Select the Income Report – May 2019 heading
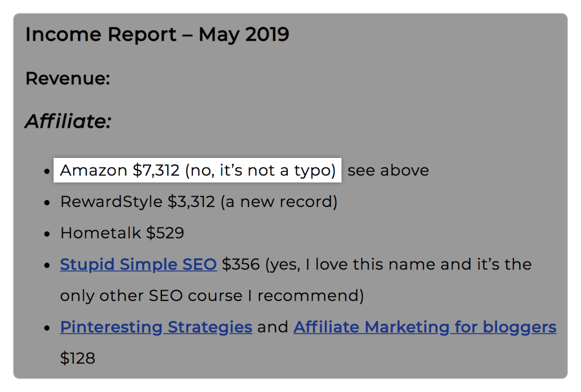This screenshot has width=581, height=392. [x=157, y=34]
